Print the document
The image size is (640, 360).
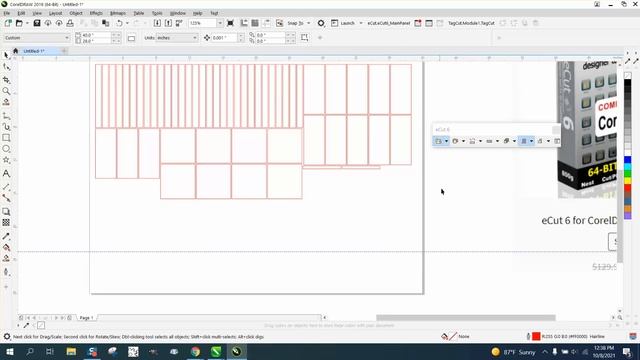coord(70,23)
